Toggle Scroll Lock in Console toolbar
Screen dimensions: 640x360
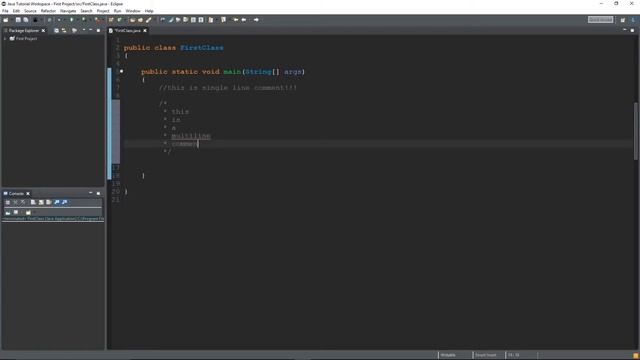click(x=41, y=202)
